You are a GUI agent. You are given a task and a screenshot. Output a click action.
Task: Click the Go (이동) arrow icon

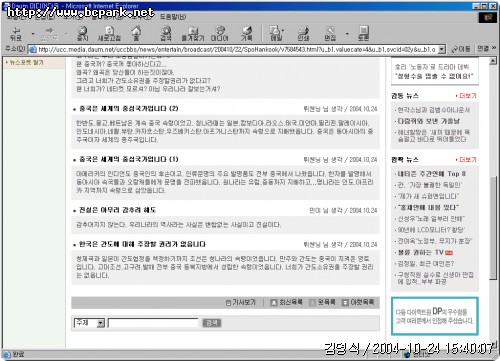455,49
